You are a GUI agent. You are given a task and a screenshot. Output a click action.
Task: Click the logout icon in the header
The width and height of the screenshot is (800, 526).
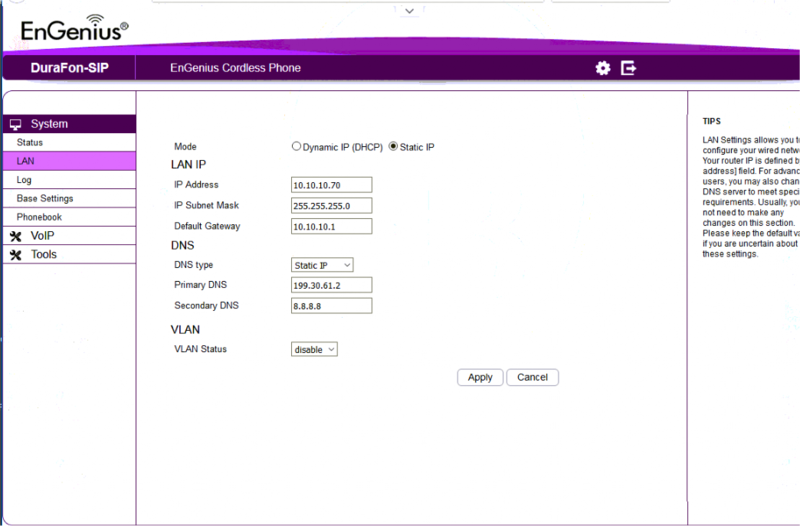click(629, 68)
